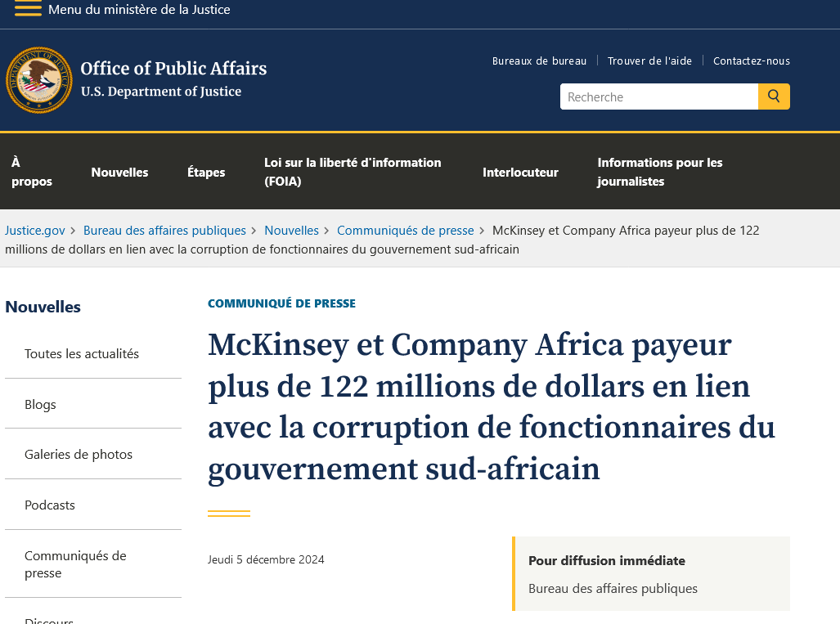Viewport: 840px width, 624px height.
Task: Open the 'Bureaux de bureau' link
Action: [x=539, y=61]
